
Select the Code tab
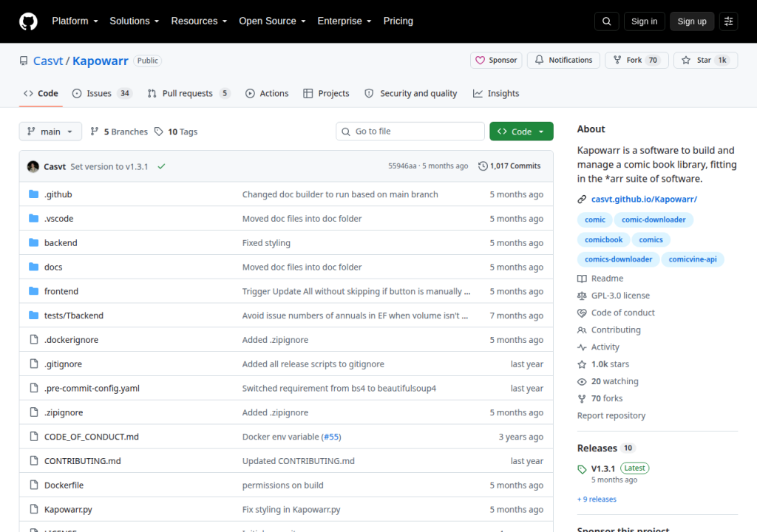point(41,93)
